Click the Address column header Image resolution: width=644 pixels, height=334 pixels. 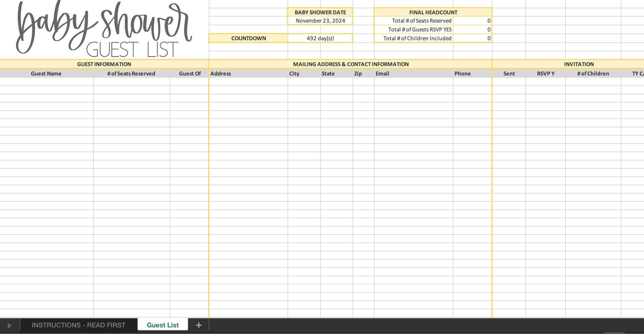pyautogui.click(x=221, y=74)
